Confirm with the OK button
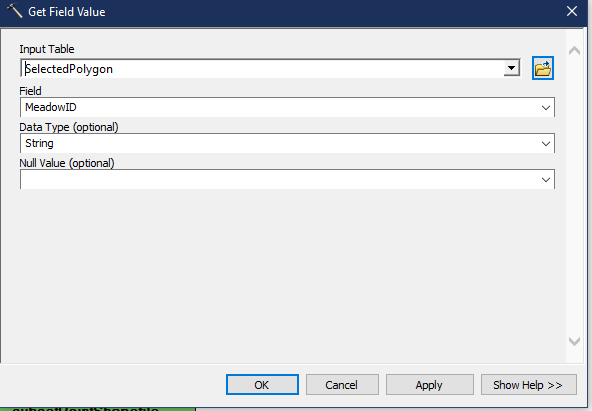Image resolution: width=592 pixels, height=411 pixels. (262, 385)
